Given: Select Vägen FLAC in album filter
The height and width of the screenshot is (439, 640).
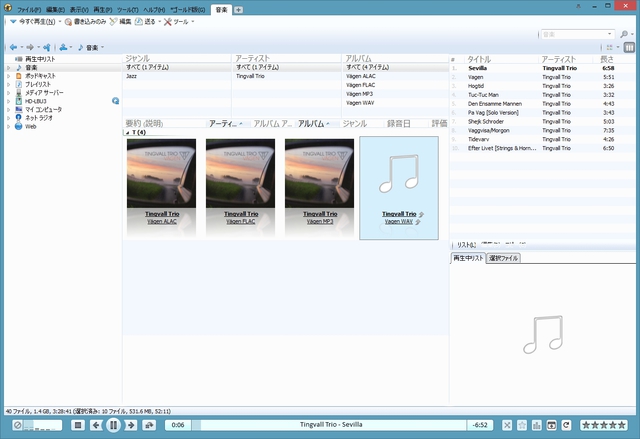Looking at the screenshot, I should click(x=360, y=84).
